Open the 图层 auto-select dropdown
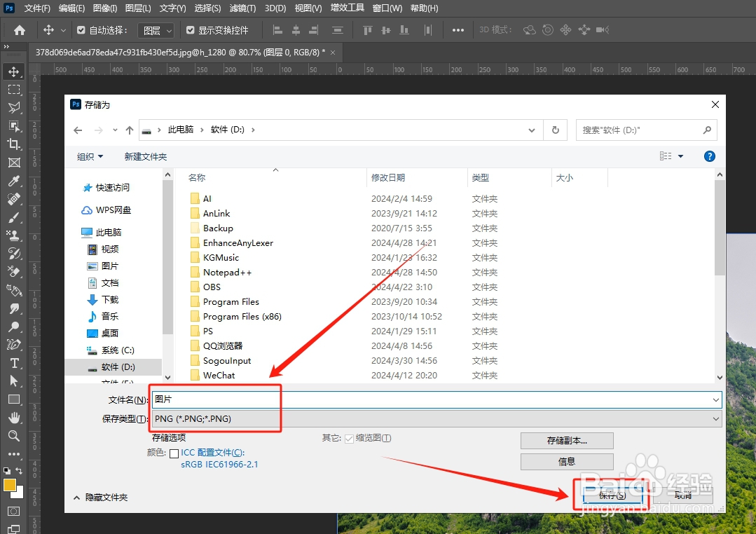 [x=156, y=31]
